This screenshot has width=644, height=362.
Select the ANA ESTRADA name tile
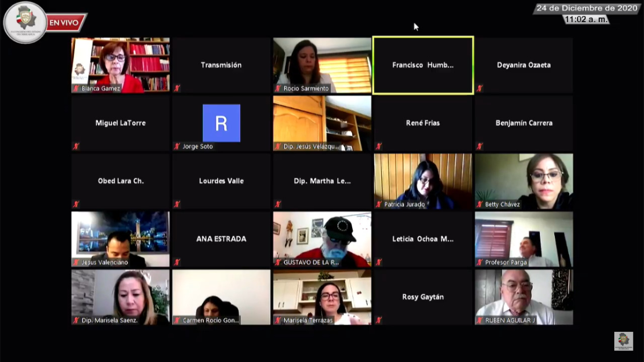(221, 239)
